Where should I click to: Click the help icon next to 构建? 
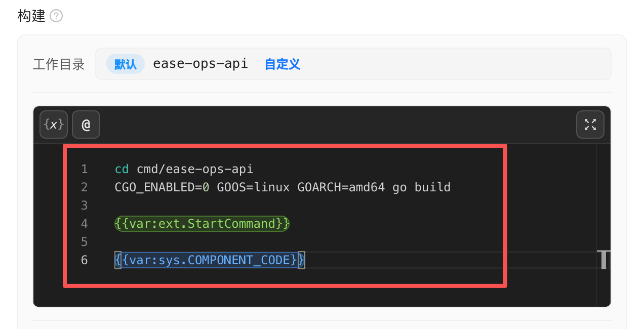click(56, 16)
